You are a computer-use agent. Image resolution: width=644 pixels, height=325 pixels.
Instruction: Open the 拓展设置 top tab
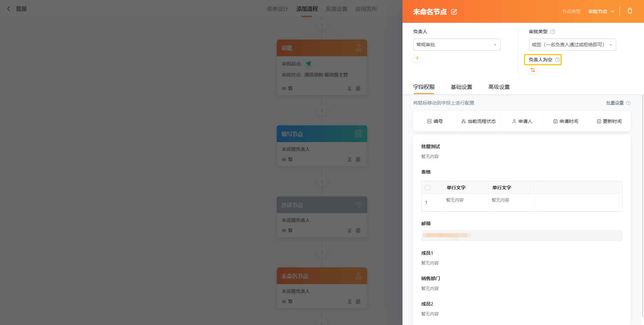336,9
